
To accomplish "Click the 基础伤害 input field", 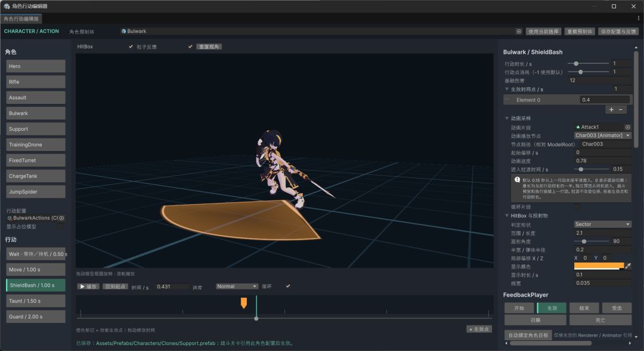I will click(600, 81).
